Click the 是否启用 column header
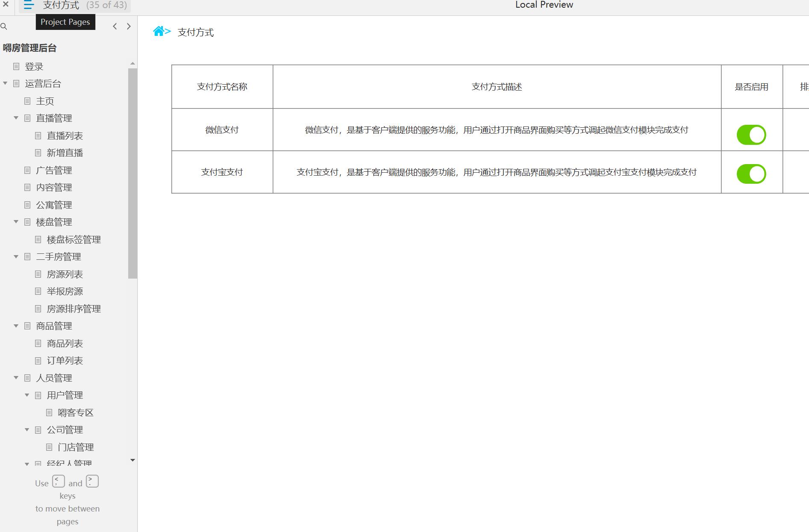 [x=751, y=87]
